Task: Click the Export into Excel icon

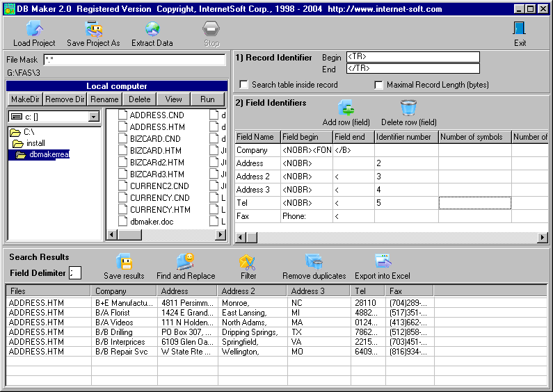Action: [x=383, y=261]
